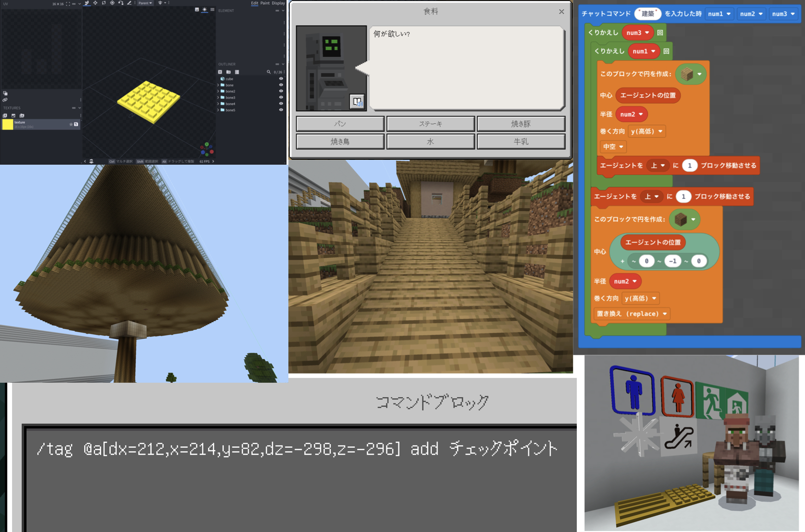Viewport: 805px width, 532px height.
Task: Select the Rotate tool in Blockbench toolbar
Action: click(x=104, y=3)
